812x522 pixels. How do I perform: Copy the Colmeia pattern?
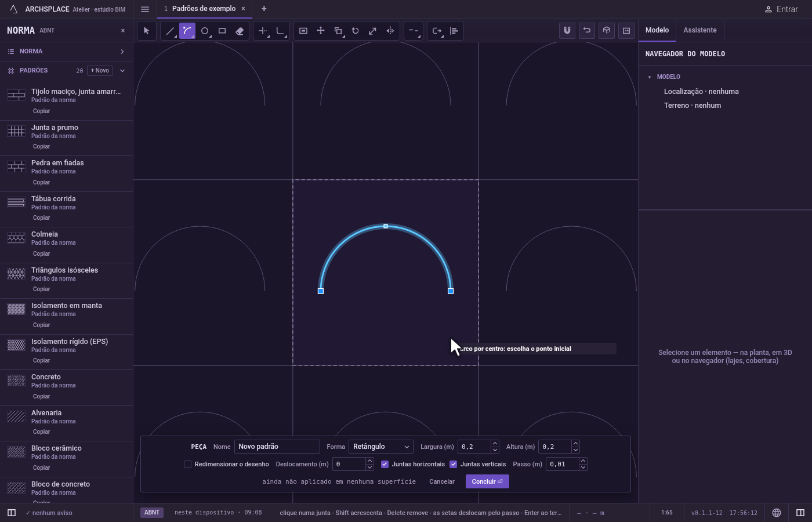(x=41, y=253)
